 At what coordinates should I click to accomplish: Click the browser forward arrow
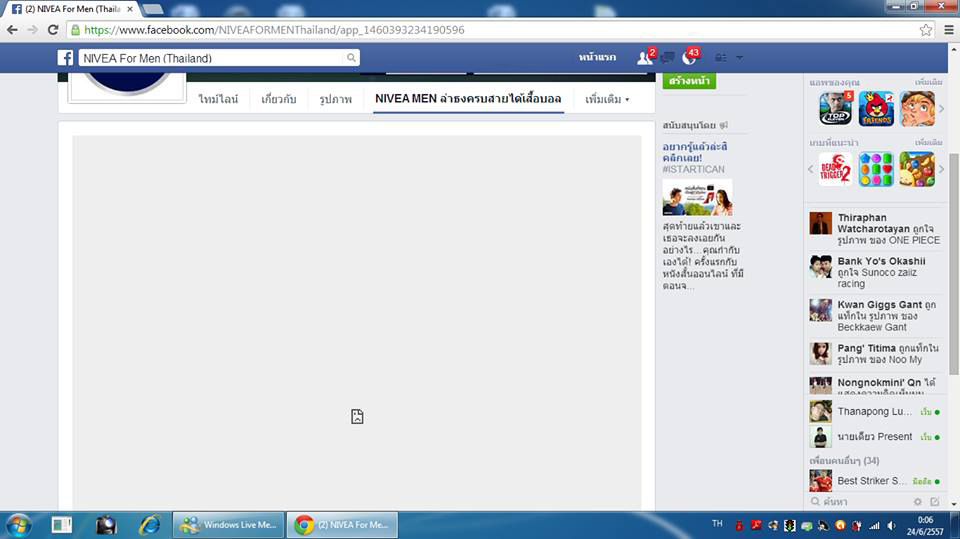[x=33, y=29]
